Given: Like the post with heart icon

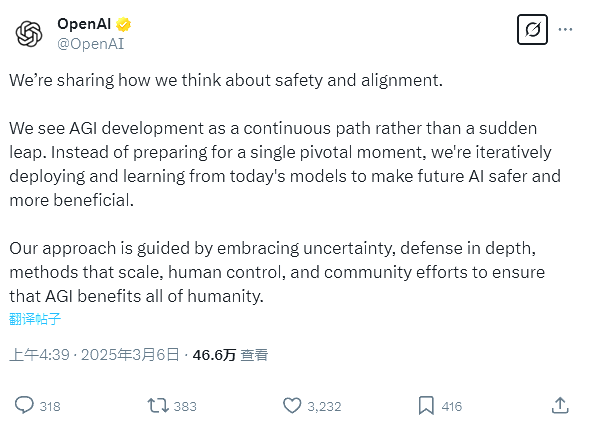Looking at the screenshot, I should [x=292, y=405].
